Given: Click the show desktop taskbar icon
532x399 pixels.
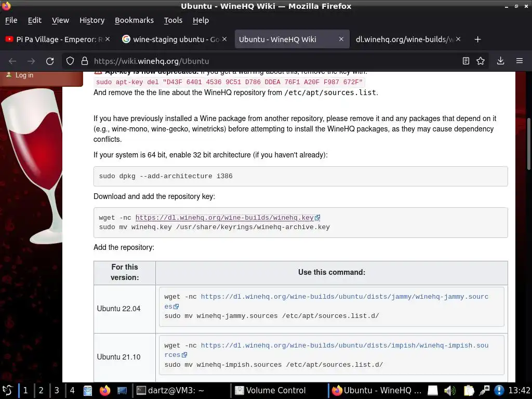Looking at the screenshot, I should 122,391.
